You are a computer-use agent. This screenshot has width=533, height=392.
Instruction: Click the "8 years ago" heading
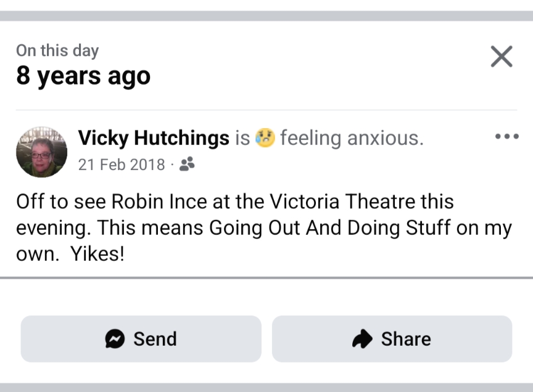click(x=83, y=76)
